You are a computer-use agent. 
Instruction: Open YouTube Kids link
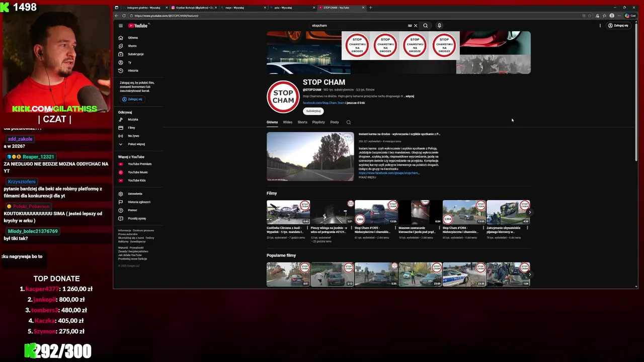click(x=136, y=180)
